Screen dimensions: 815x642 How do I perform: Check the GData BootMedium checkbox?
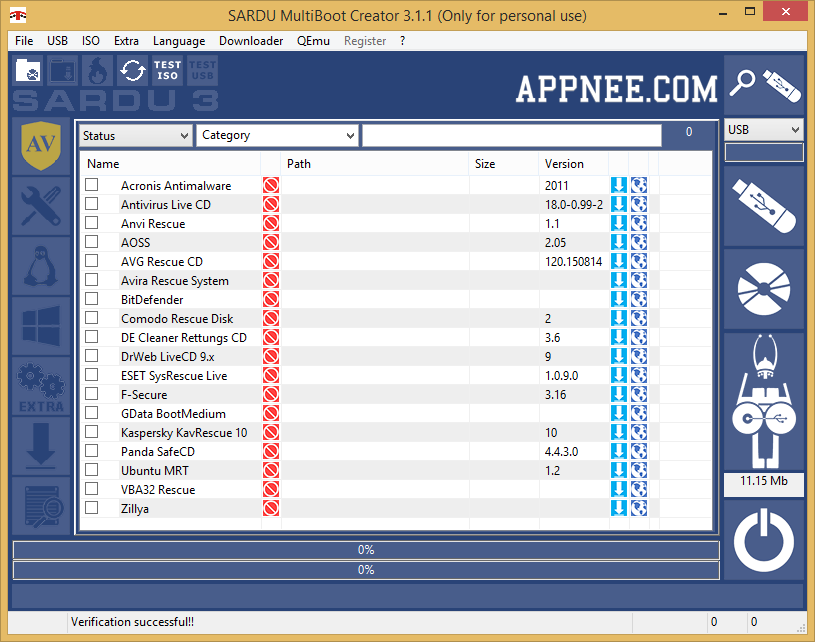click(x=91, y=413)
